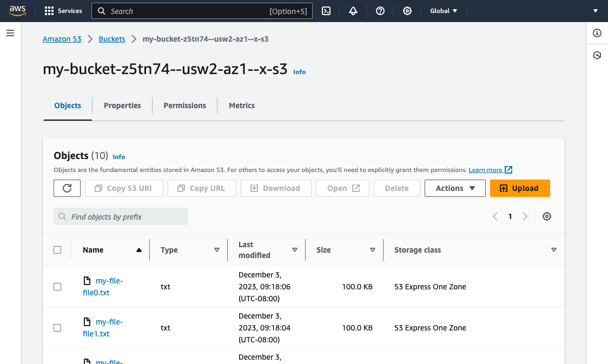Image resolution: width=608 pixels, height=364 pixels.
Task: Click the file icon beside my-file-file0.txt
Action: pyautogui.click(x=87, y=281)
